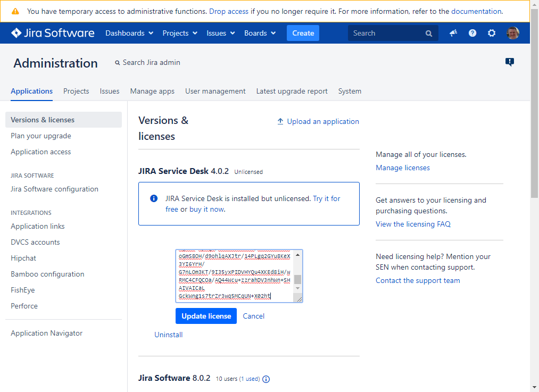
Task: Switch to the Manage apps tab
Action: pyautogui.click(x=152, y=91)
